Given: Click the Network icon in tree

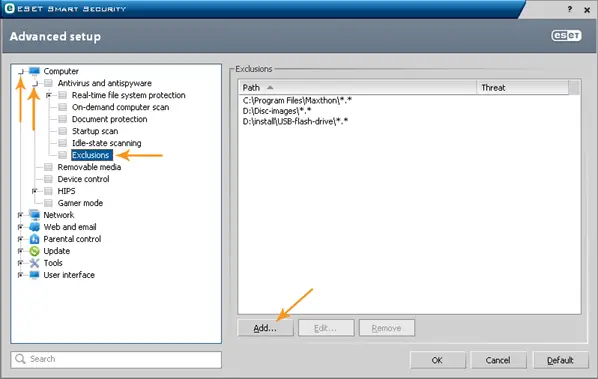Looking at the screenshot, I should (34, 215).
